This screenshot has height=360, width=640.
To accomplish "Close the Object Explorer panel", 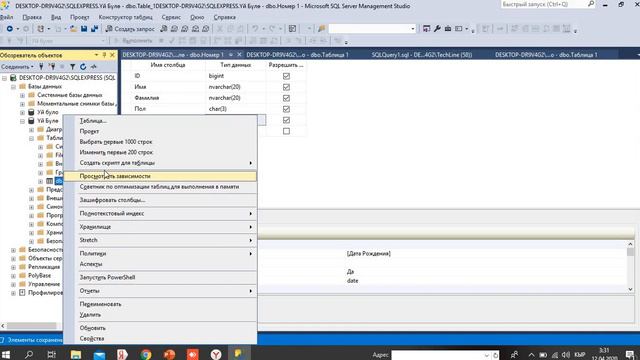I will coord(112,55).
